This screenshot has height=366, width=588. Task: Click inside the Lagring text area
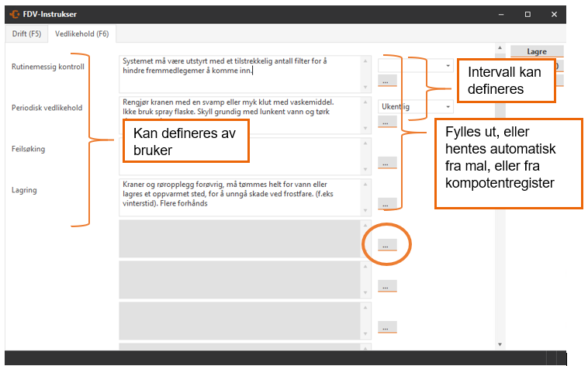click(x=240, y=195)
